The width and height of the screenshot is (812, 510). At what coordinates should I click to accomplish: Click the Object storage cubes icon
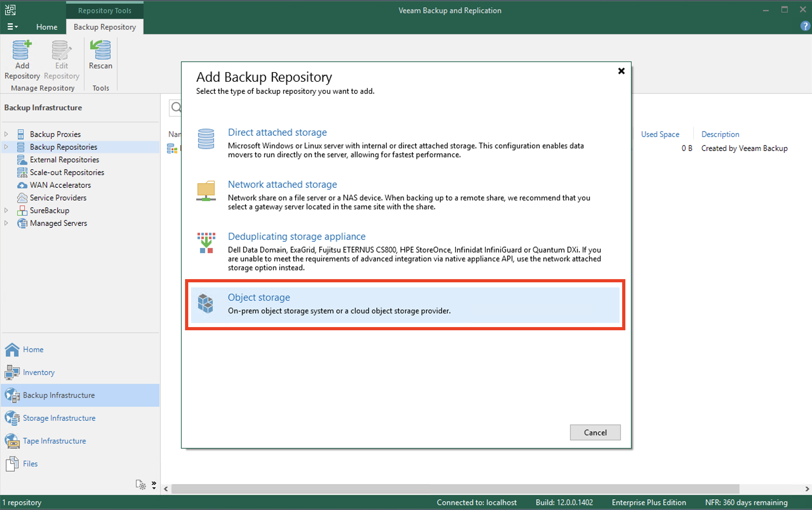[205, 303]
